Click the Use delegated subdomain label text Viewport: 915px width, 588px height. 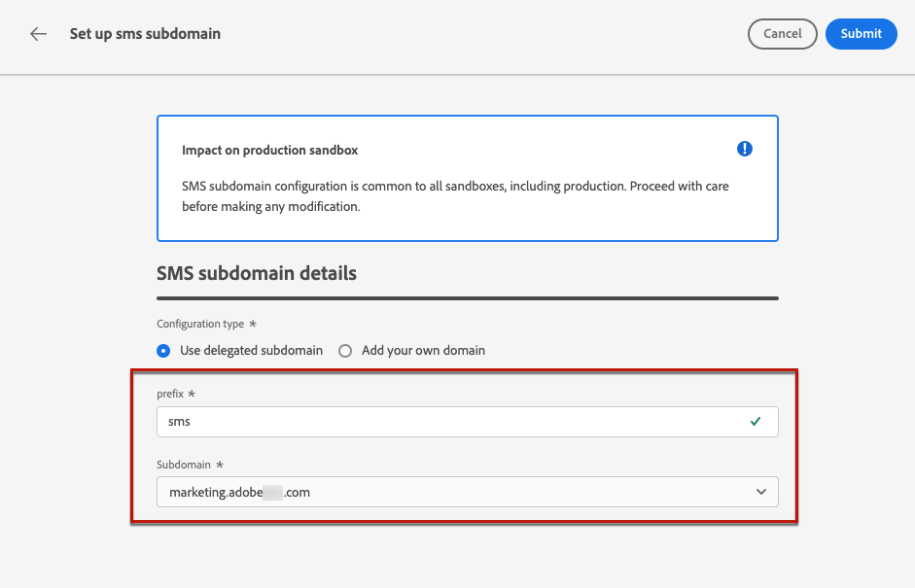tap(251, 351)
